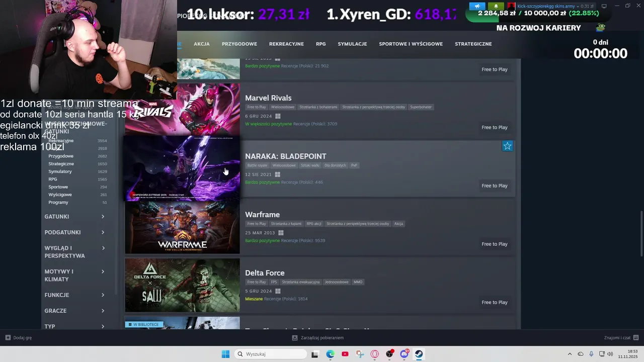Open Opera GX browser from taskbar
The height and width of the screenshot is (362, 644).
click(374, 354)
